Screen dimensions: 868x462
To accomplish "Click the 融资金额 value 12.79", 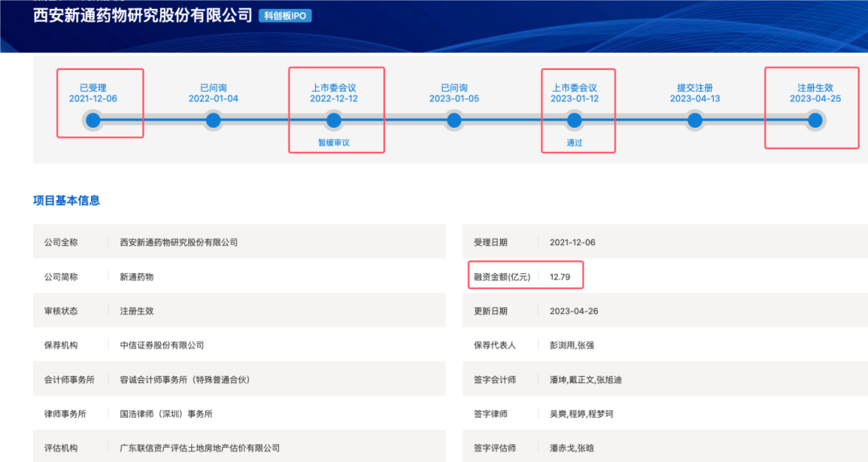I will [x=559, y=276].
